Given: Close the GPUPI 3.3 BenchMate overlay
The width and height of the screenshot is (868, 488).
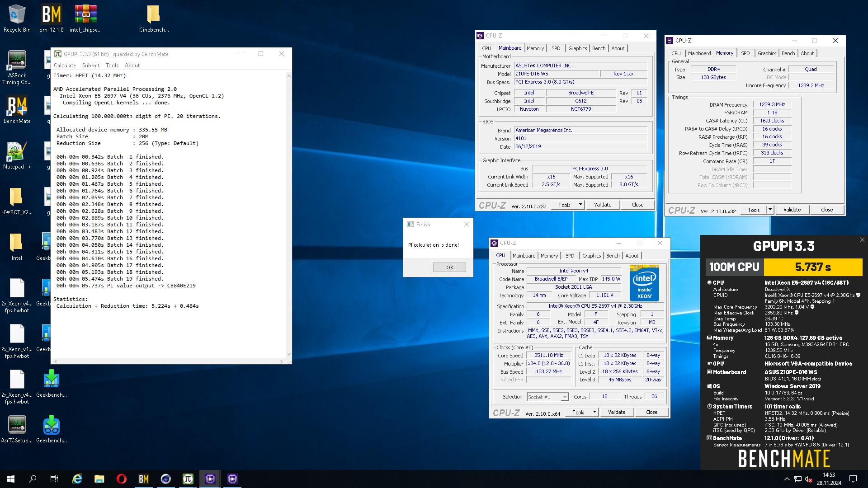Looking at the screenshot, I should tap(862, 240).
